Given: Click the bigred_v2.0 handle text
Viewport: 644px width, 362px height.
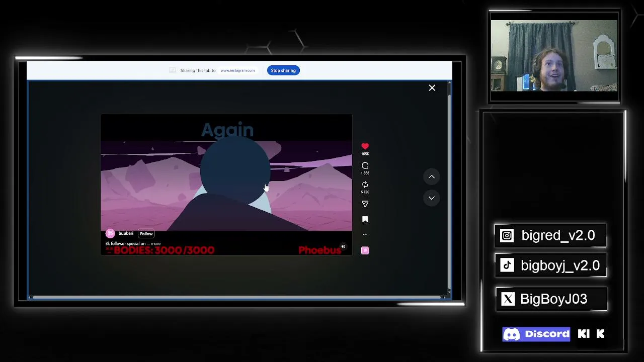Looking at the screenshot, I should (558, 236).
